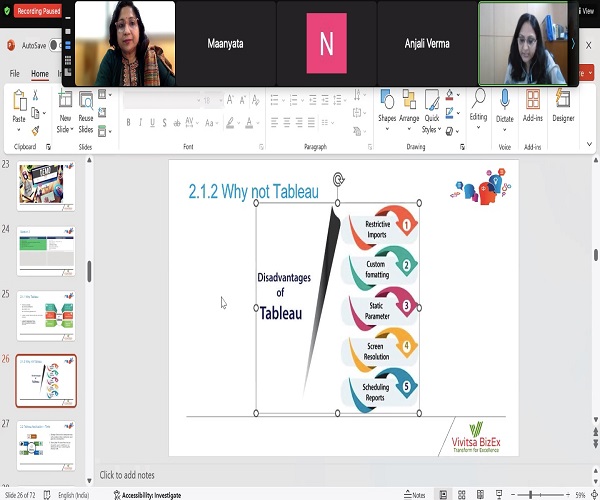Click the Anjali Verma participant tile

(427, 43)
